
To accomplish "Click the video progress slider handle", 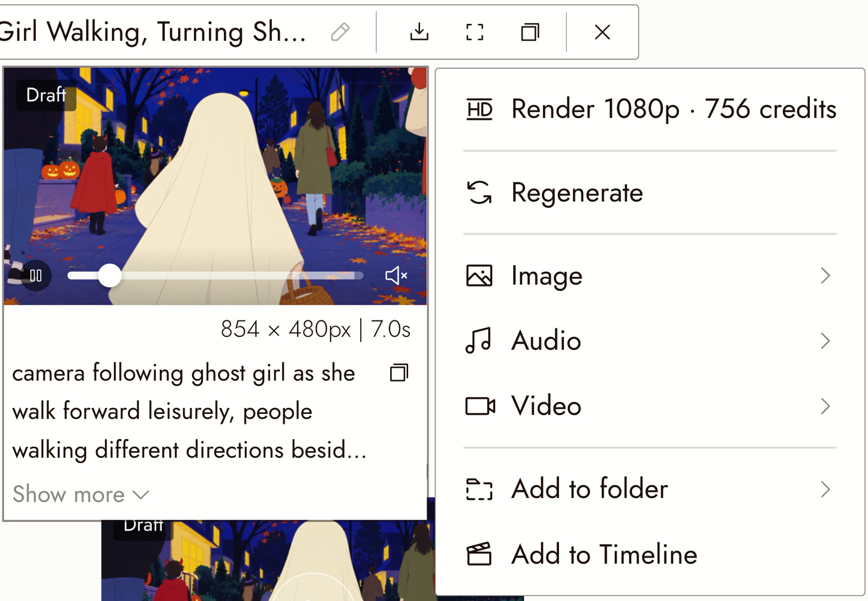I will [110, 276].
